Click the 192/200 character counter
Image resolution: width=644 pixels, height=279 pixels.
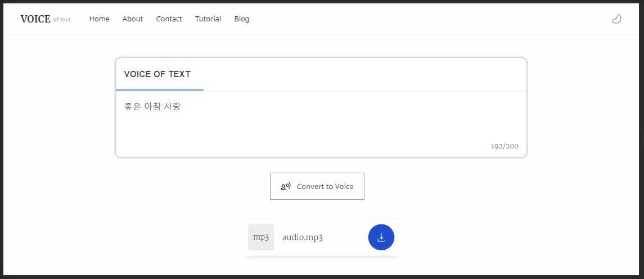[505, 146]
